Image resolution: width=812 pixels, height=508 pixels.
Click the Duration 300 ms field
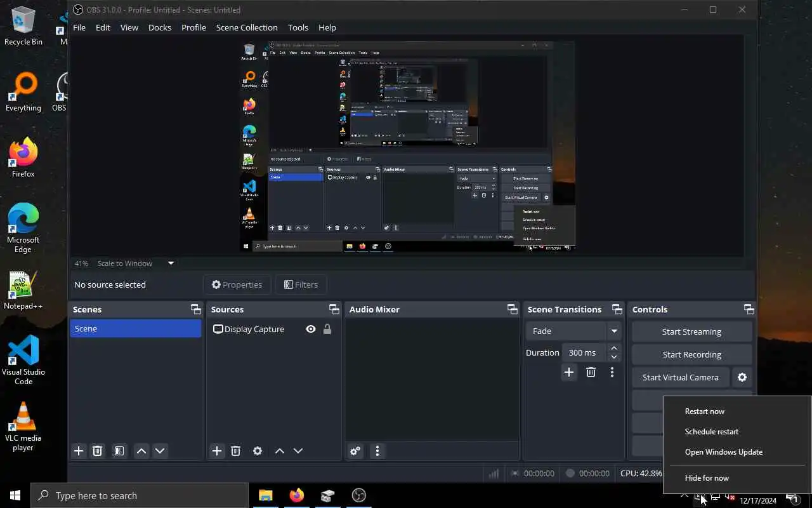[x=586, y=352]
